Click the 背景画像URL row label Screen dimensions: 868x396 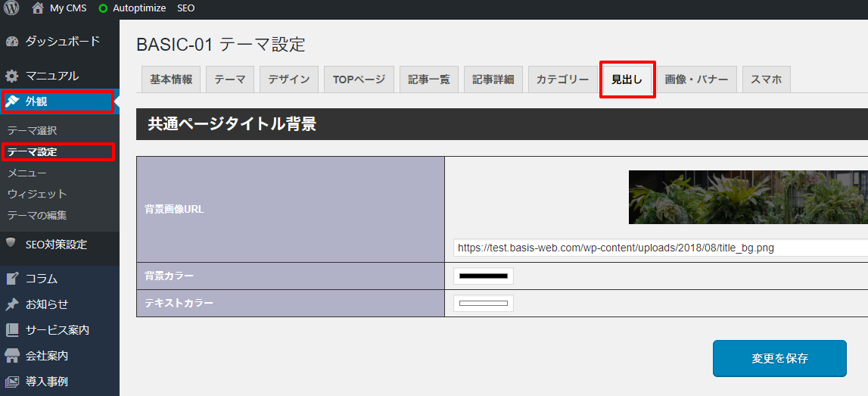pyautogui.click(x=174, y=209)
